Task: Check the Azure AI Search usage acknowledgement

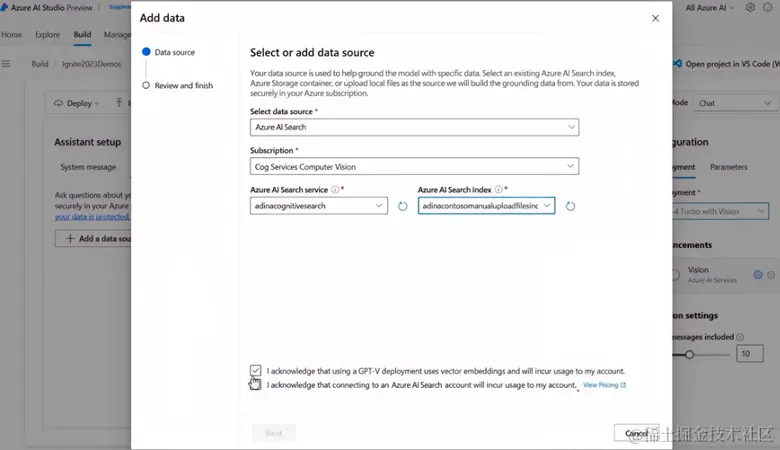Action: (257, 384)
